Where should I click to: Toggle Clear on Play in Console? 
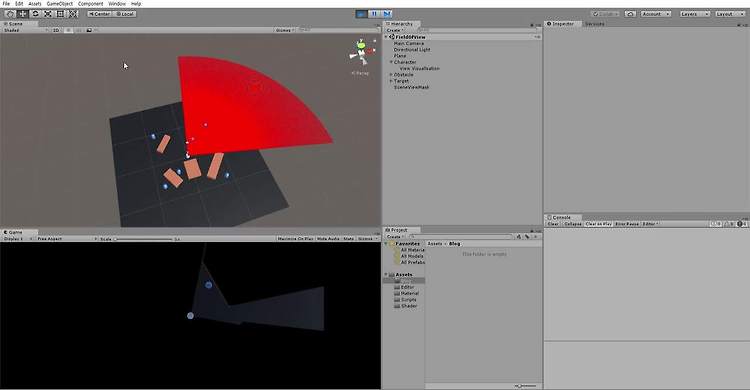pyautogui.click(x=598, y=223)
